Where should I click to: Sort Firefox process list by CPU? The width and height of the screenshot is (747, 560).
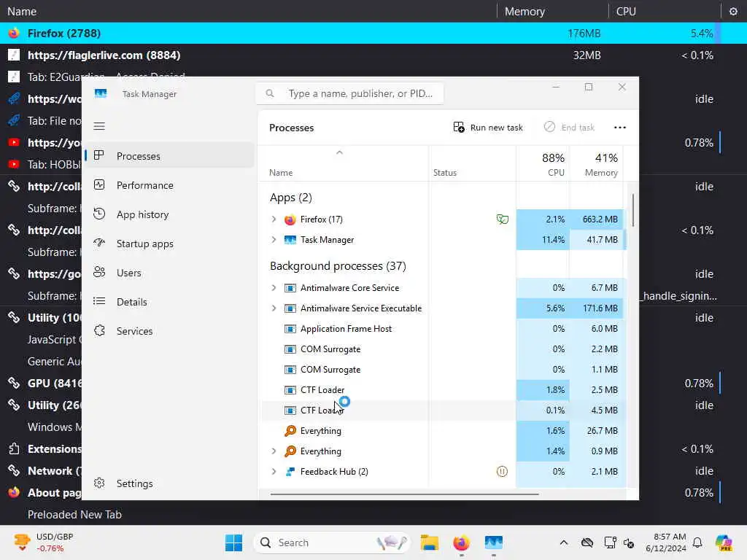(664, 11)
